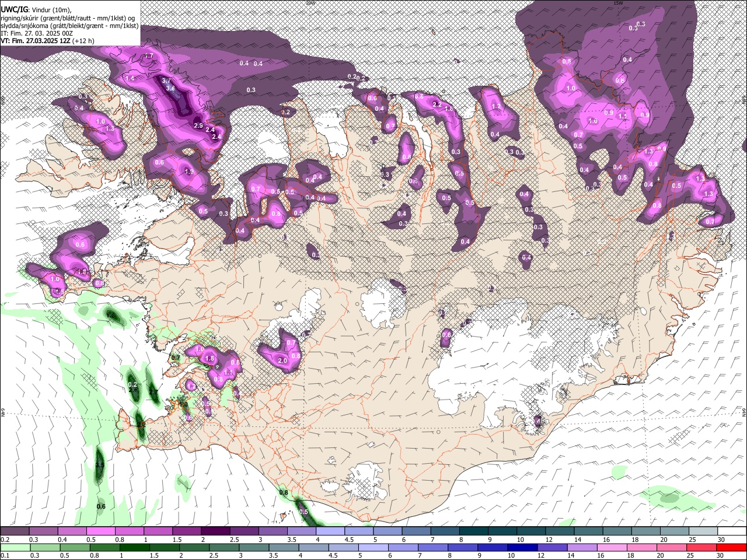Pick the light grey 25 snow scale swatch
The width and height of the screenshot is (747, 560).
[703, 531]
